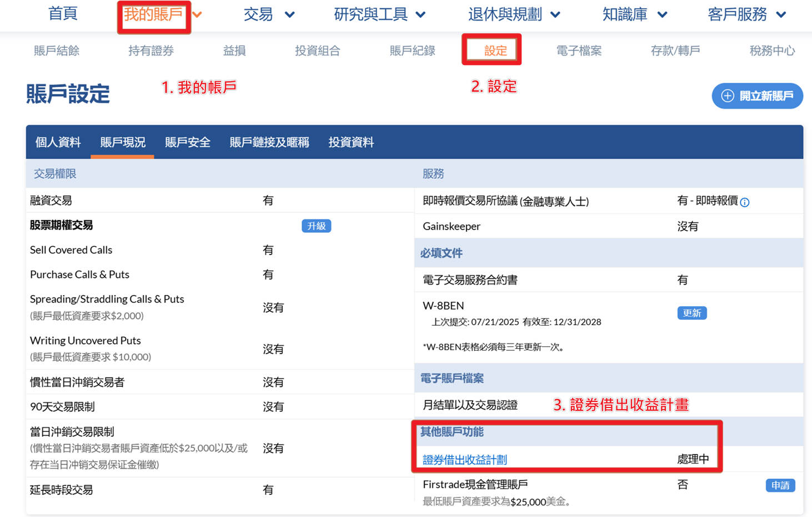Open the 賬戶鏈接及暱稱 tab
The height and width of the screenshot is (517, 812).
269,142
